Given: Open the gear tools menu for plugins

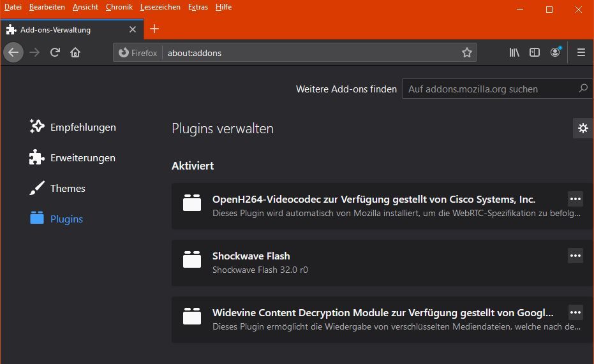Looking at the screenshot, I should [x=583, y=128].
